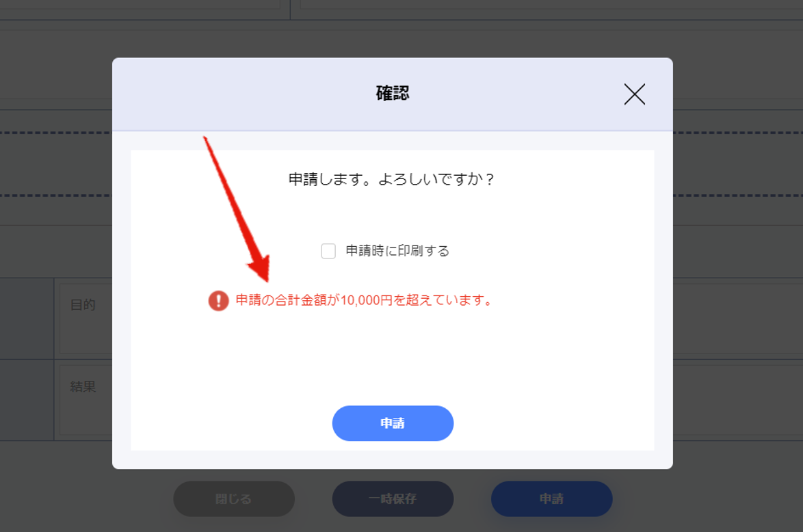Click the dimmed 申請 button below the dialog
This screenshot has height=532, width=803.
pos(551,498)
